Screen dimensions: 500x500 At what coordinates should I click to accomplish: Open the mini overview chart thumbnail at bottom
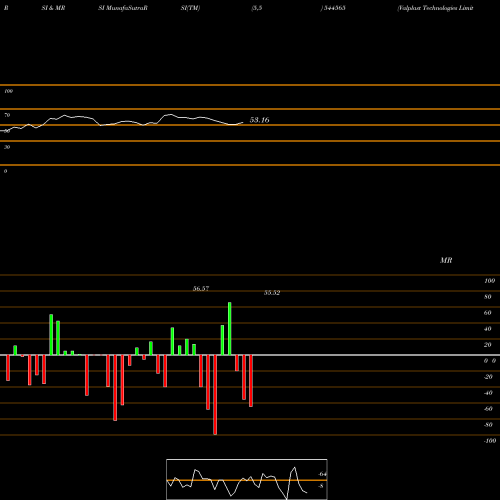pyautogui.click(x=247, y=479)
